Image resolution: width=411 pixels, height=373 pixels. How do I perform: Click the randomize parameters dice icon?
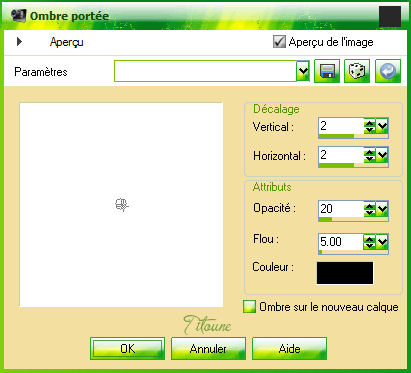(357, 71)
